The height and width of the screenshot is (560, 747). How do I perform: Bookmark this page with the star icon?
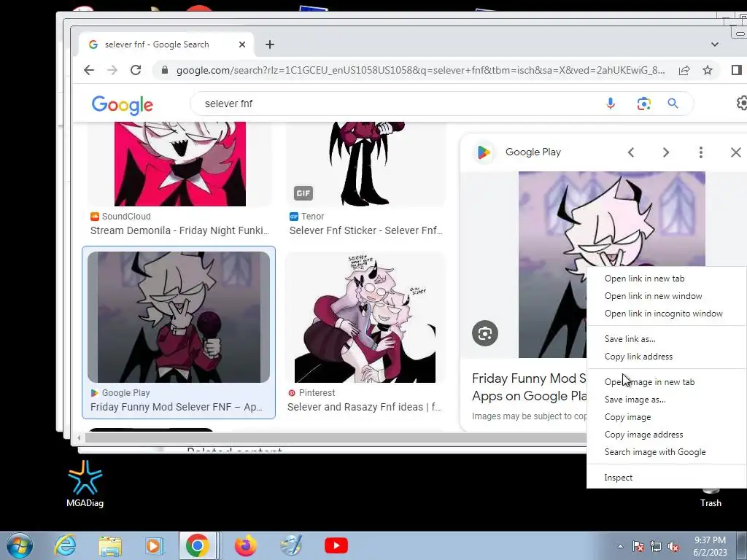(708, 71)
